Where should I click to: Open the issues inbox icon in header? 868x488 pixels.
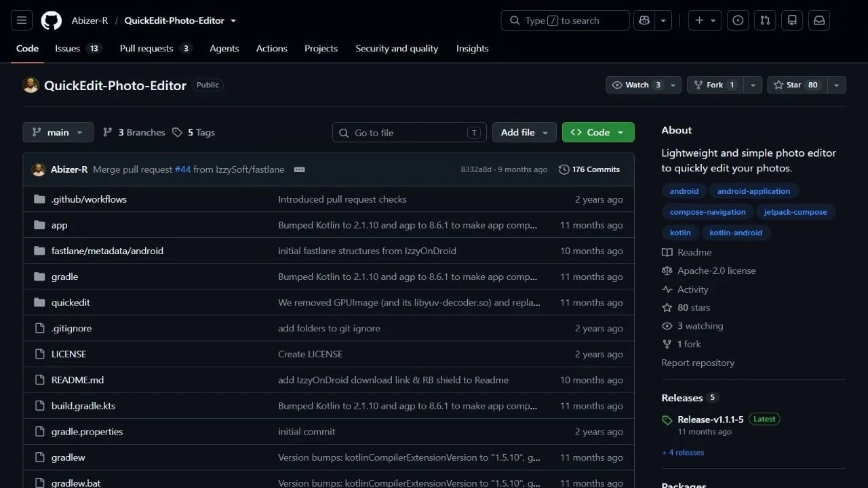(738, 20)
